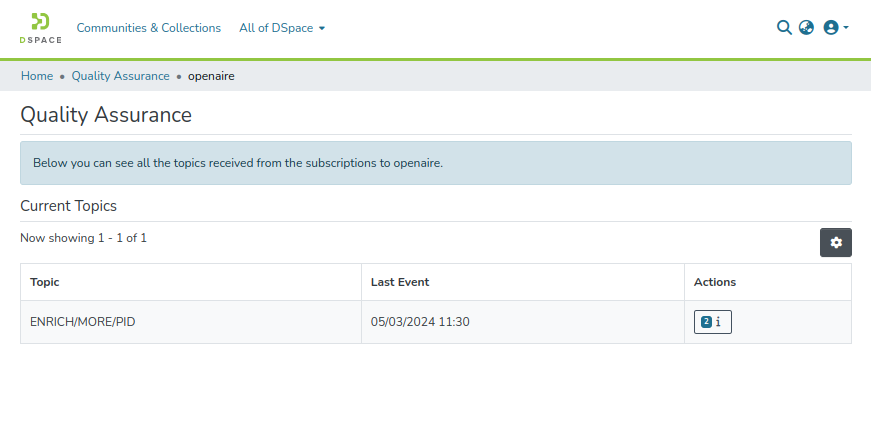Open Communities & Collections menu item
871x444 pixels.
pos(148,28)
